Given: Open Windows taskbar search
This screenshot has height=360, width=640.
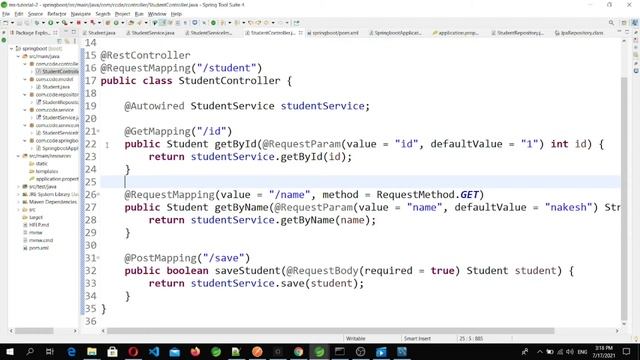Looking at the screenshot, I should [30, 351].
